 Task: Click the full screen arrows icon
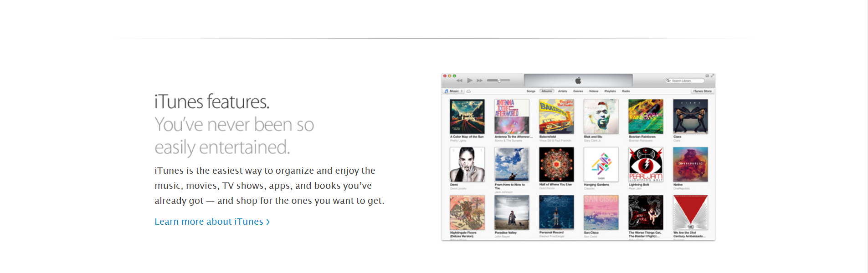(712, 76)
